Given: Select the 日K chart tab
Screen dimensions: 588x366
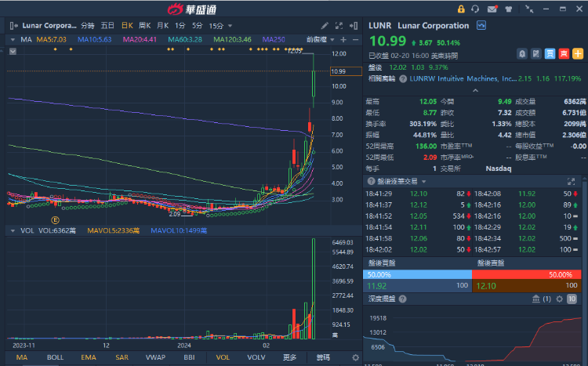Looking at the screenshot, I should point(127,26).
